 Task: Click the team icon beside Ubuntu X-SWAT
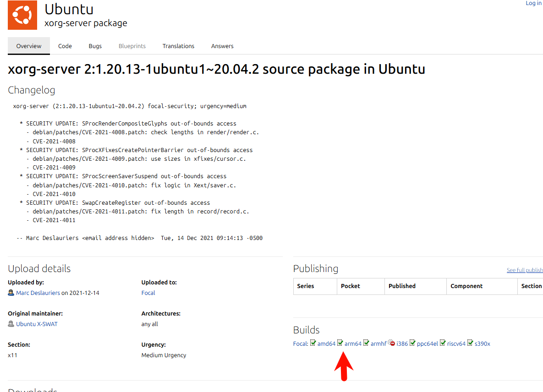click(x=11, y=324)
